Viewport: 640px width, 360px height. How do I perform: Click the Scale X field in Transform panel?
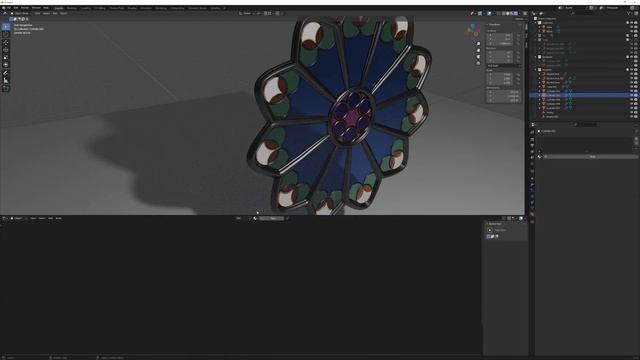click(500, 75)
